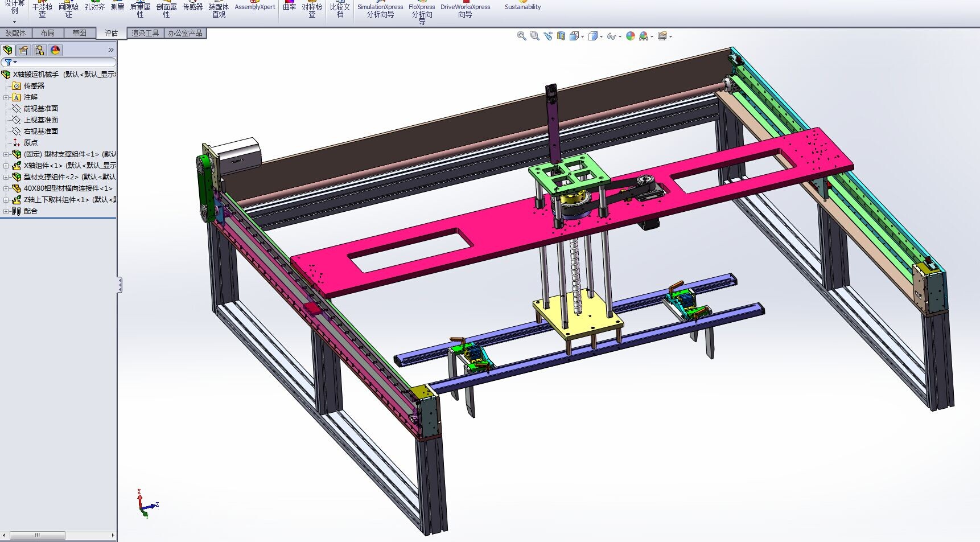Expand the X轴组件<1> node
Image resolution: width=980 pixels, height=542 pixels.
tap(6, 166)
